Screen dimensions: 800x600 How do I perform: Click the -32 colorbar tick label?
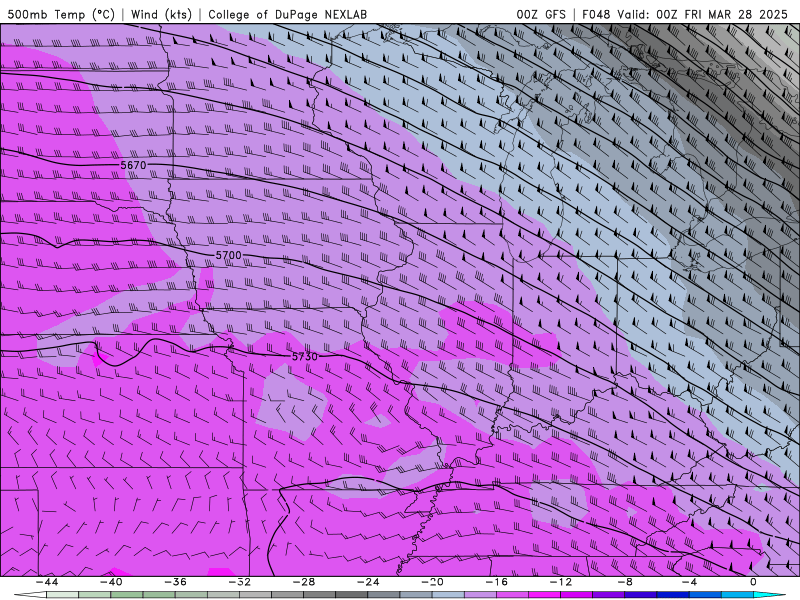(239, 582)
